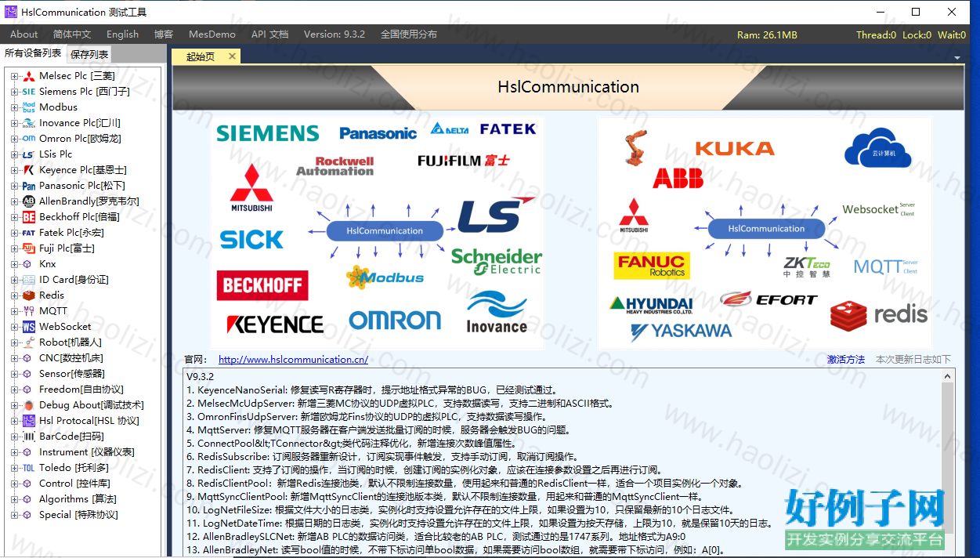Expand the Redis node

point(14,295)
